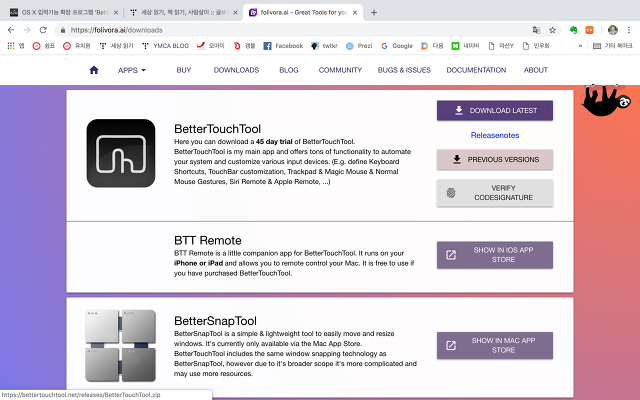
Task: Click the BetterSnapTool app icon image
Action: coord(120,346)
